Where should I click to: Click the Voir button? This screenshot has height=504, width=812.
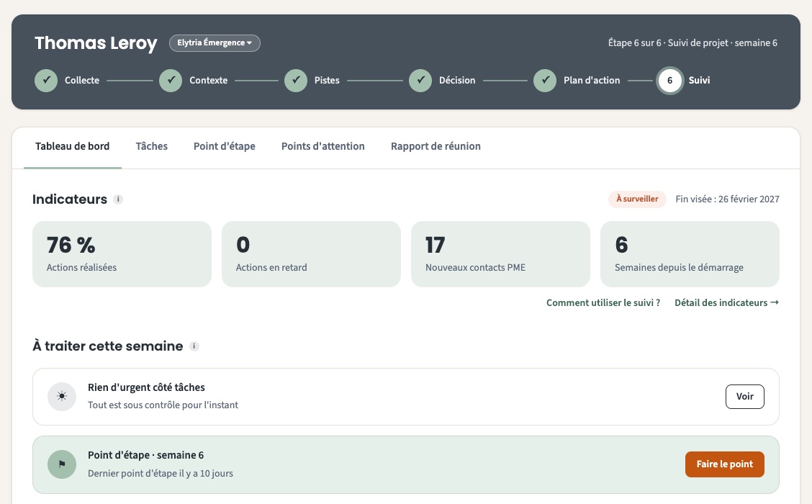coord(744,397)
